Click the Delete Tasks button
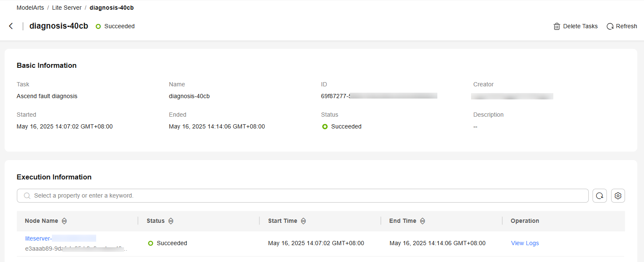Image resolution: width=644 pixels, height=262 pixels. (x=575, y=26)
